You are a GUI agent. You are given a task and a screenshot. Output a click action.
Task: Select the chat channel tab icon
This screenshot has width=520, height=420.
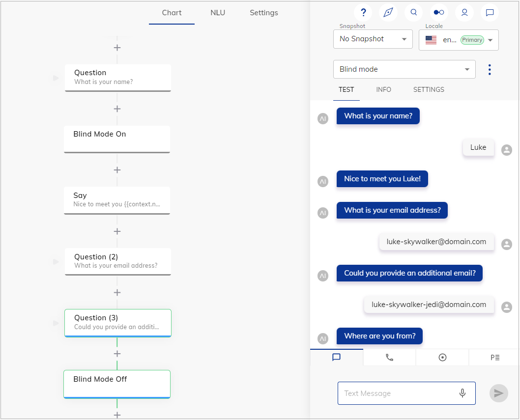click(x=336, y=357)
